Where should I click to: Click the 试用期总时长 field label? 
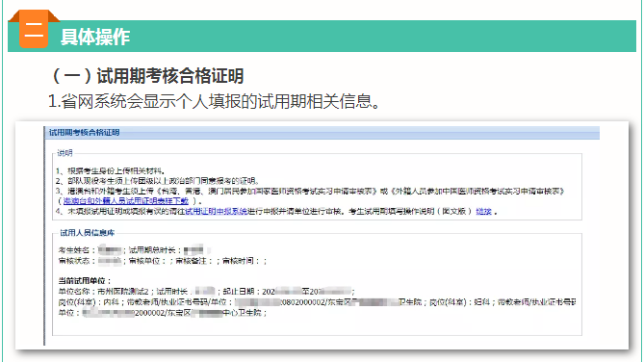pyautogui.click(x=154, y=250)
